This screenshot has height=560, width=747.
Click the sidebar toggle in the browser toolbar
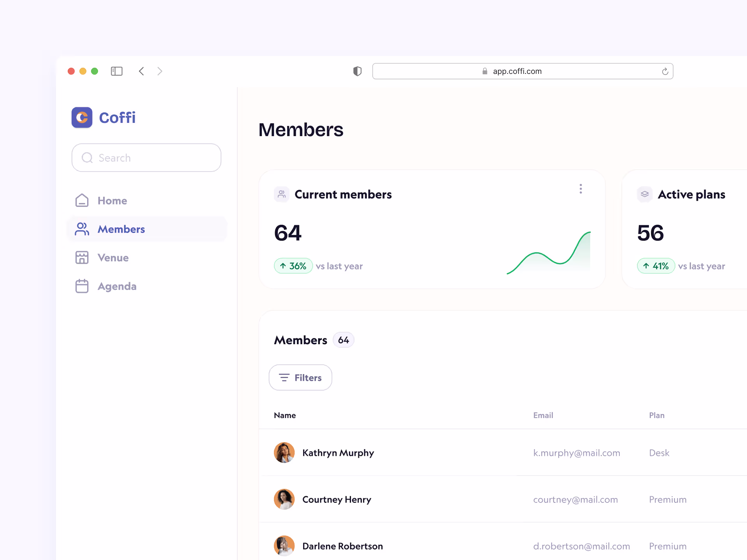pyautogui.click(x=117, y=71)
